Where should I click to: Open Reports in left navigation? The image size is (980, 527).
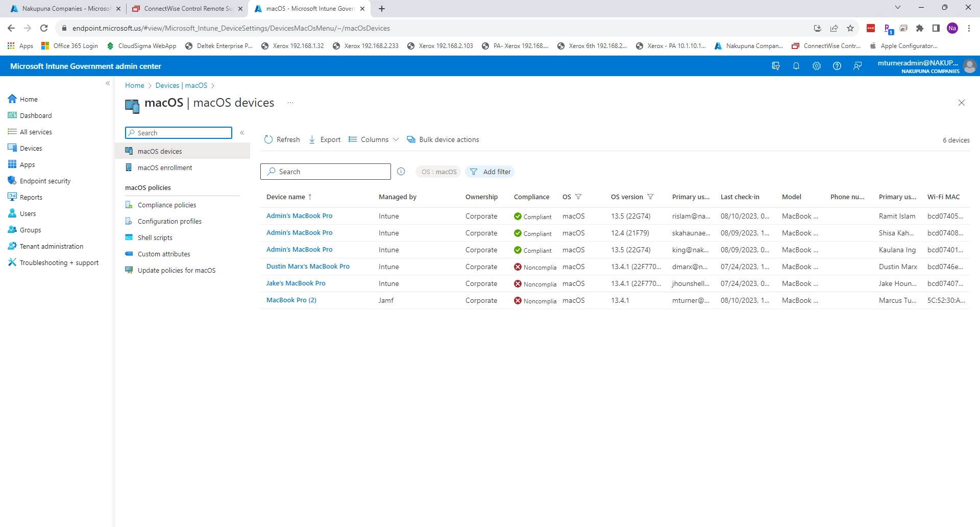tap(25, 197)
